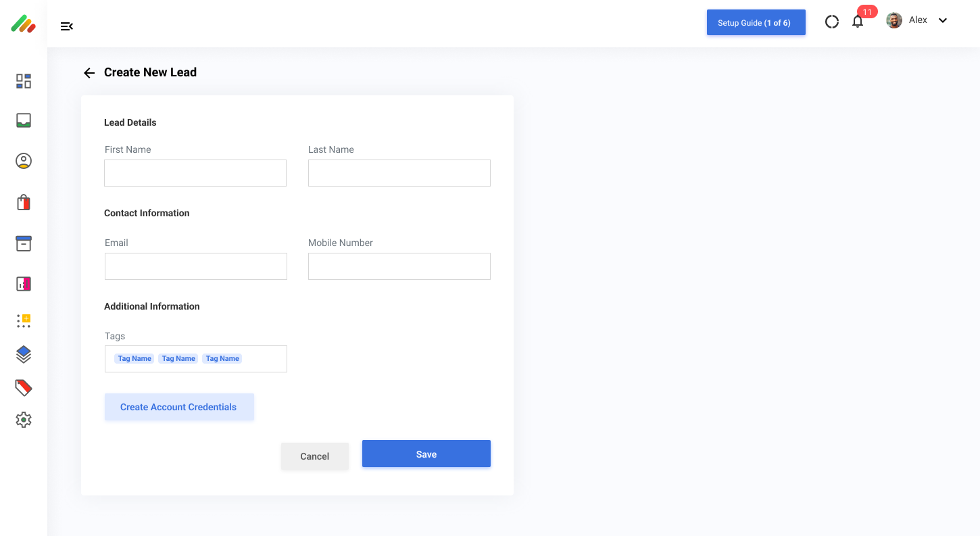The height and width of the screenshot is (536, 980).
Task: Collapse the sidebar with hamburger menu icon
Action: click(66, 26)
